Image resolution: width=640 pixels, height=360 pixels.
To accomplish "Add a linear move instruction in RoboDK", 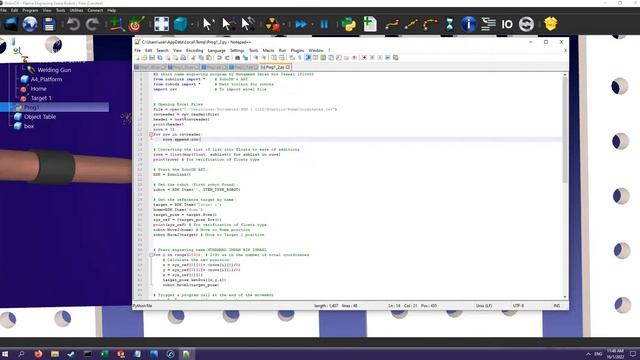I will tap(411, 24).
